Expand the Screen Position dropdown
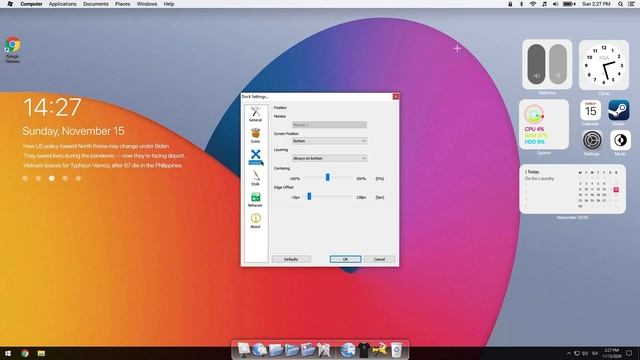 click(329, 141)
